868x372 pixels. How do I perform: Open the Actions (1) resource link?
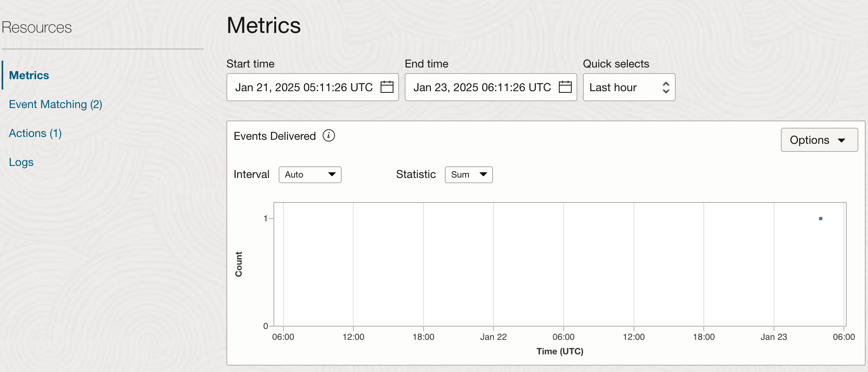tap(35, 133)
